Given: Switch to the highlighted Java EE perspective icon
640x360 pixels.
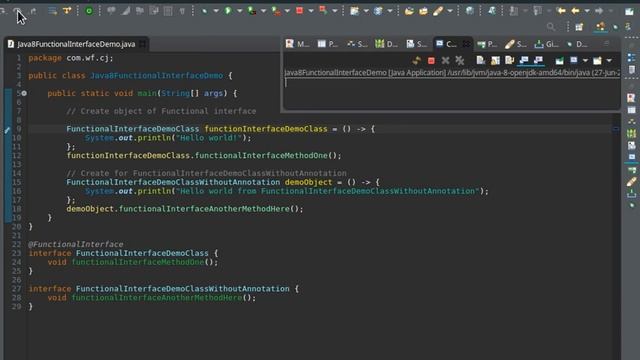Looking at the screenshot, I should click(x=600, y=27).
